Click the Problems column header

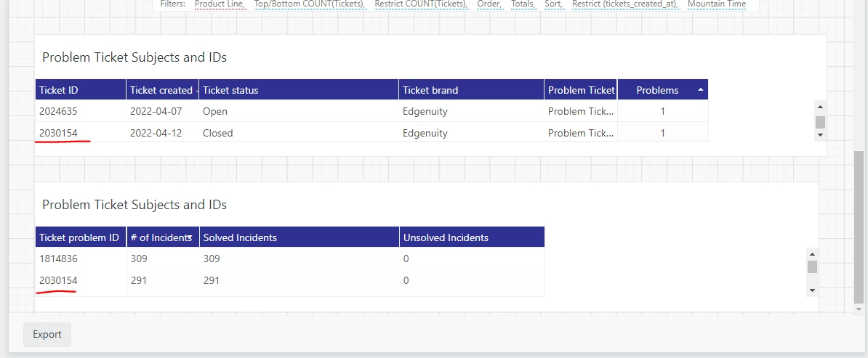[662, 89]
